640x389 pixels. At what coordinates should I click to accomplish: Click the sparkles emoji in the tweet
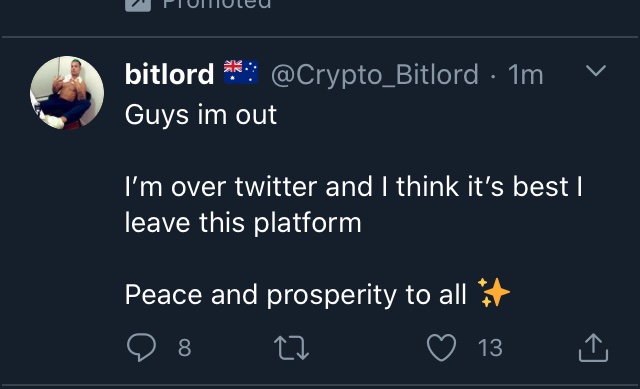[x=494, y=292]
